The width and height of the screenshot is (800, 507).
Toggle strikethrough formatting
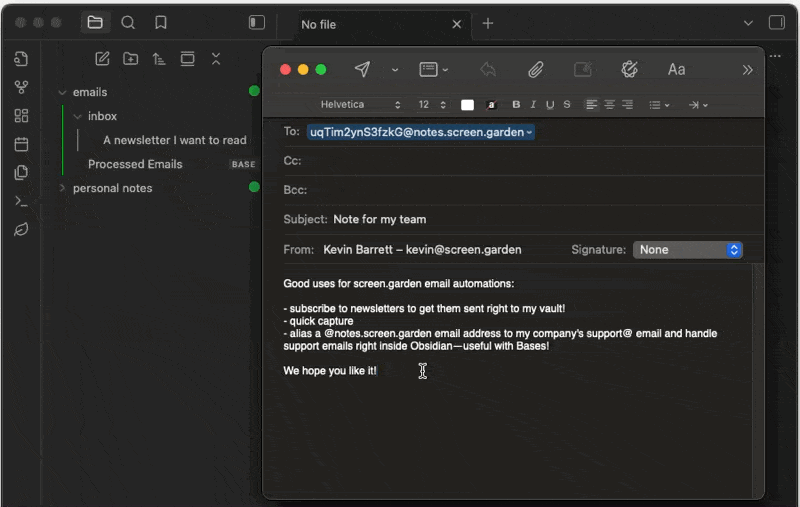[567, 105]
